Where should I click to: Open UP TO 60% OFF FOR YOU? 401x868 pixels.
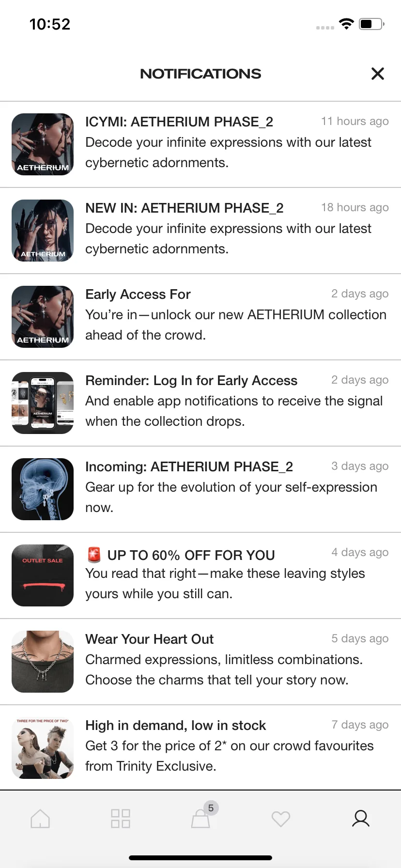tap(228, 573)
